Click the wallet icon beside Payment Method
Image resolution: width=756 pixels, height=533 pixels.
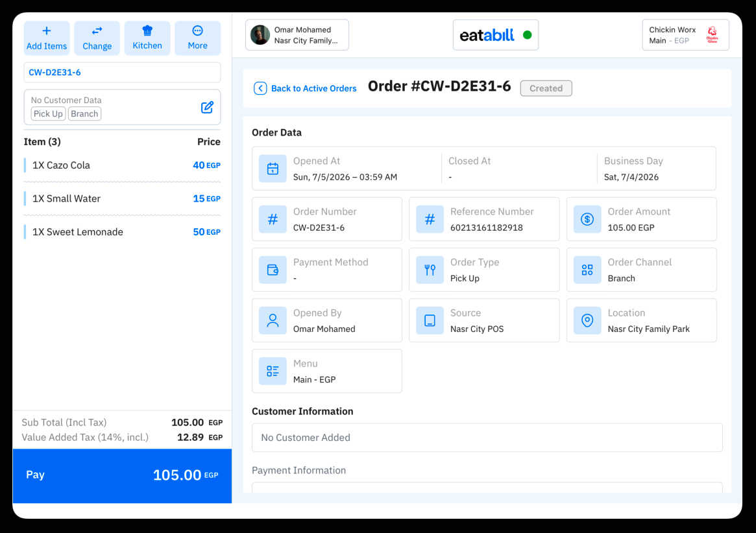[273, 270]
